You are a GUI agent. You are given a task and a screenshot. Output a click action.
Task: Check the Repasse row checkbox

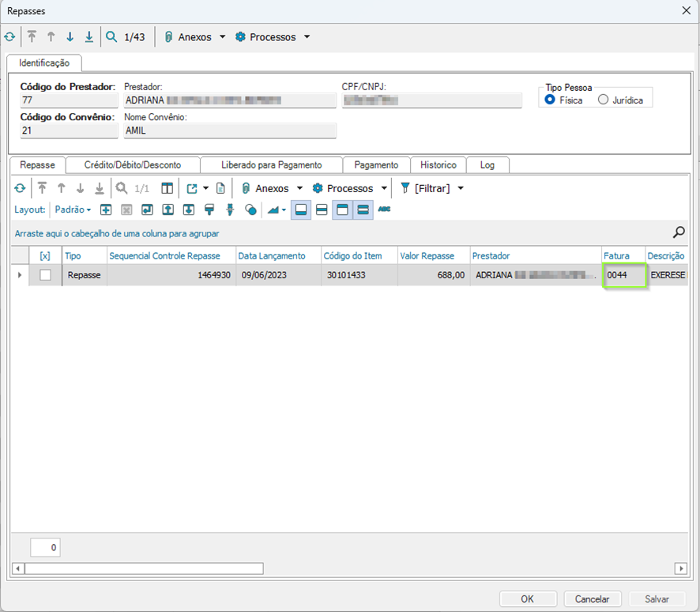[x=45, y=275]
